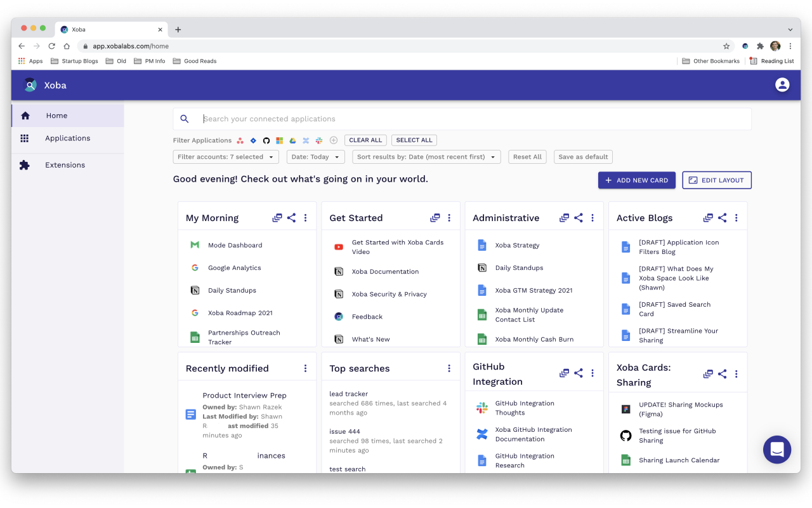Open all links of GitHub Integration card
Viewport: 812px width, 508px height.
tap(565, 373)
